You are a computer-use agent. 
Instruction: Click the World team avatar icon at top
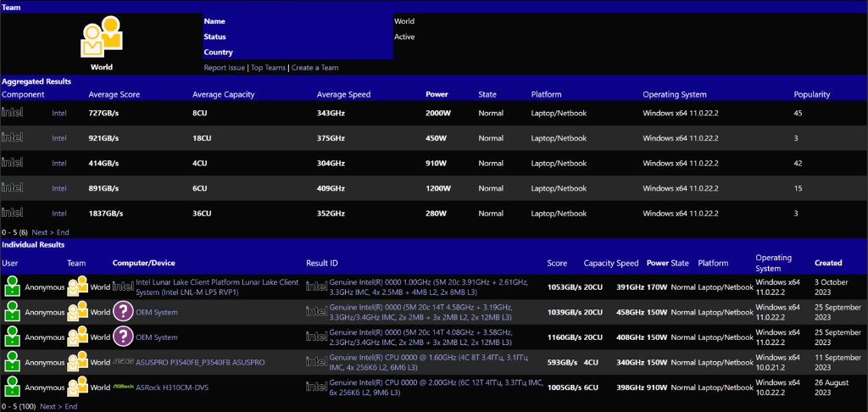[x=101, y=36]
